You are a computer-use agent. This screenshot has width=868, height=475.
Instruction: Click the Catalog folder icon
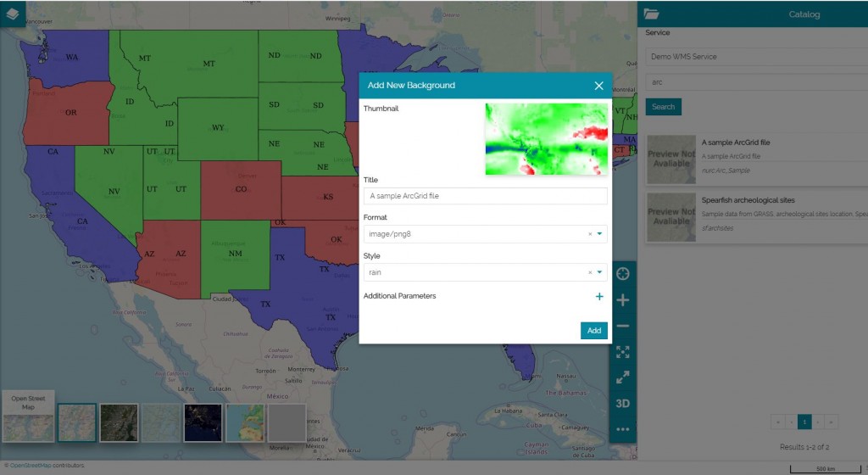651,14
